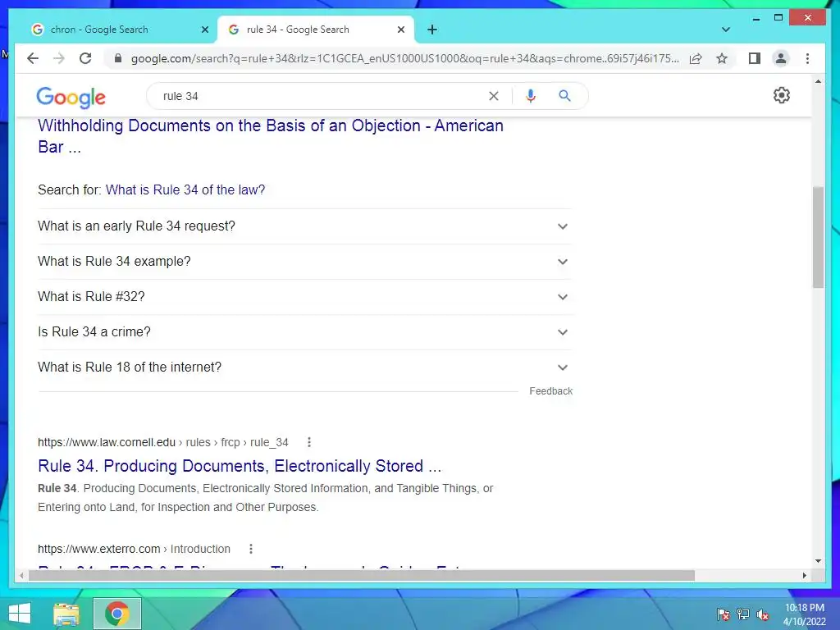Click the Chrome taskbar icon
The image size is (840, 630).
coord(117,614)
